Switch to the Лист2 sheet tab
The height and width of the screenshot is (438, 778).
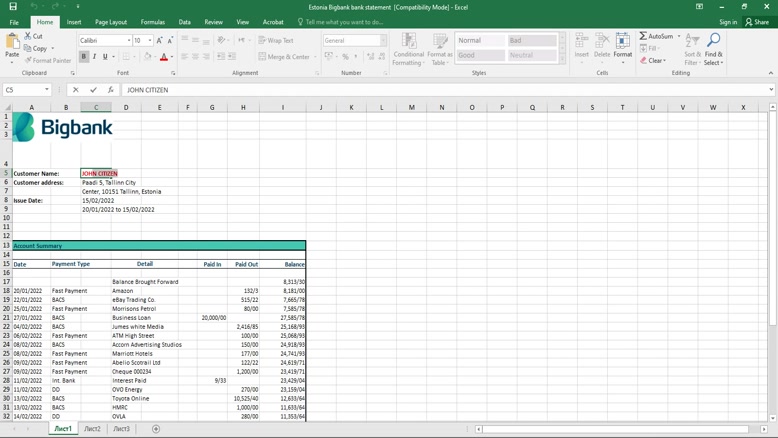click(92, 429)
